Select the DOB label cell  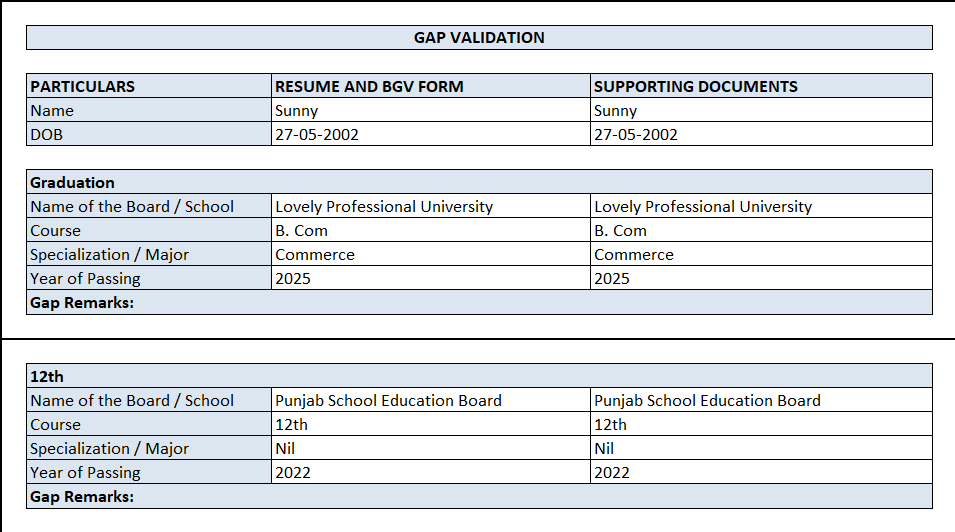point(46,135)
